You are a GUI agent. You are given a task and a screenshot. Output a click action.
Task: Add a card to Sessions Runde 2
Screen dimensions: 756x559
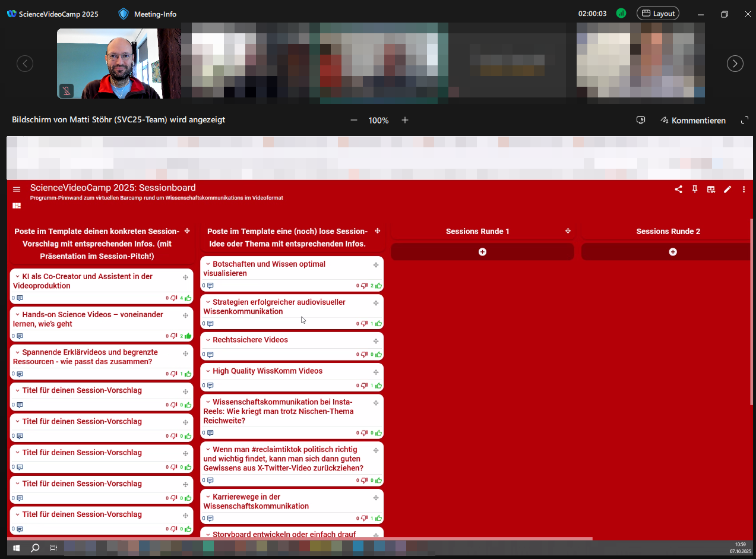click(x=672, y=252)
